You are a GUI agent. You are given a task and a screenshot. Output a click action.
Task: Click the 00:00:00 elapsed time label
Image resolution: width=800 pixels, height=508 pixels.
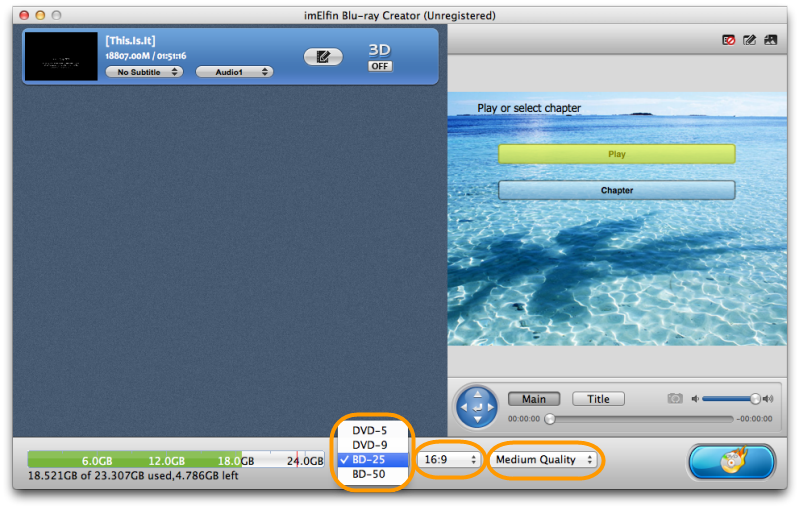point(523,419)
